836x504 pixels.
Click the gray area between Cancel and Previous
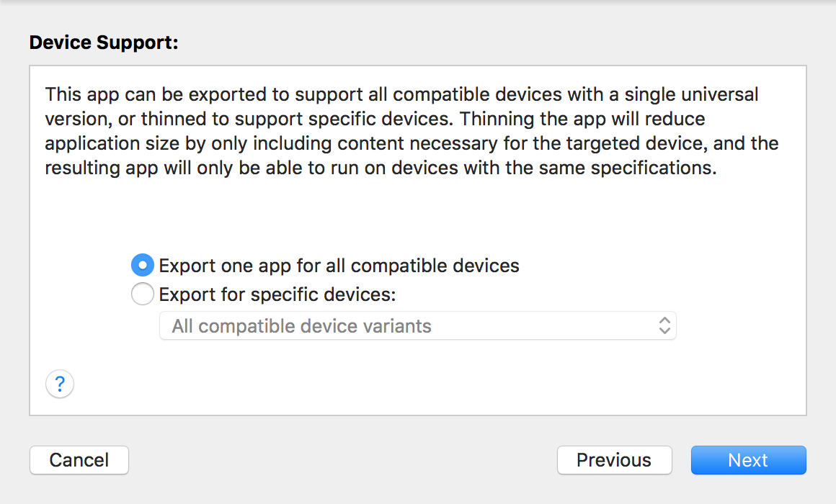(x=342, y=460)
